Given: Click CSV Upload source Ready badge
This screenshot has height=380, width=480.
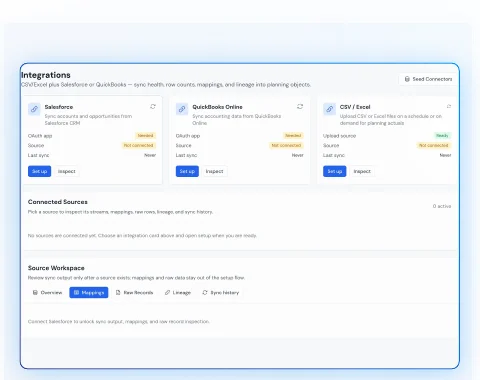Looking at the screenshot, I should [442, 136].
